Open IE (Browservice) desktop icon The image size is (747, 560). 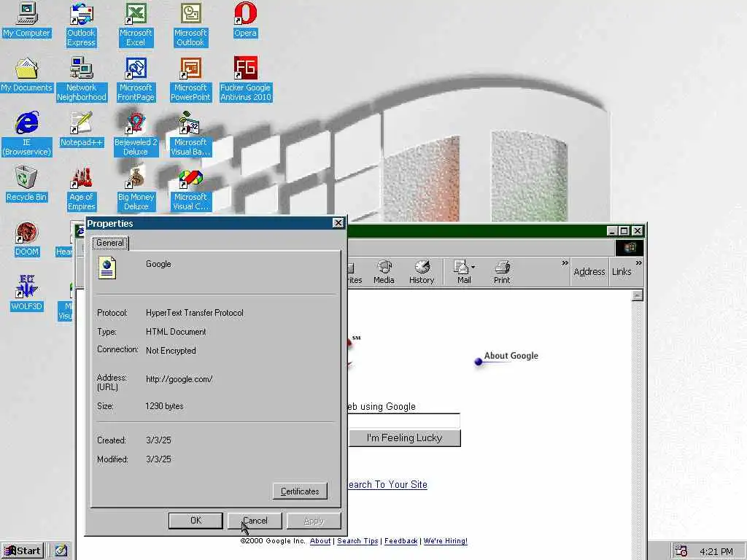tap(27, 134)
